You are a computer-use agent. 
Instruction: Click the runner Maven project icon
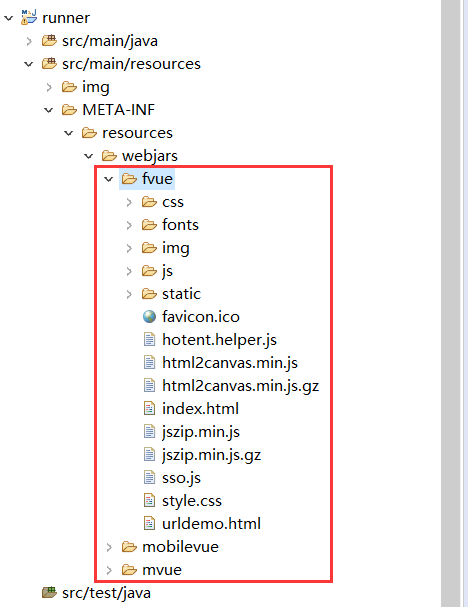29,17
